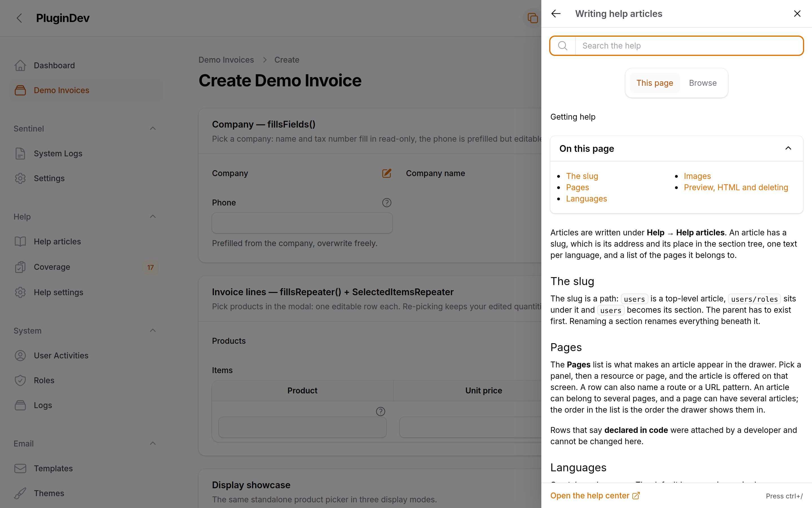Click the Product column help icon
The width and height of the screenshot is (812, 508).
pos(381,411)
